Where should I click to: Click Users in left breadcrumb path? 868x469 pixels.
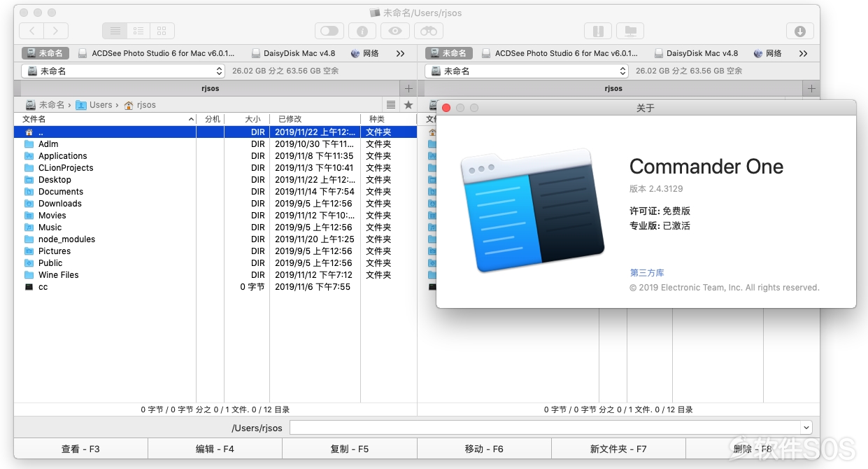click(94, 105)
